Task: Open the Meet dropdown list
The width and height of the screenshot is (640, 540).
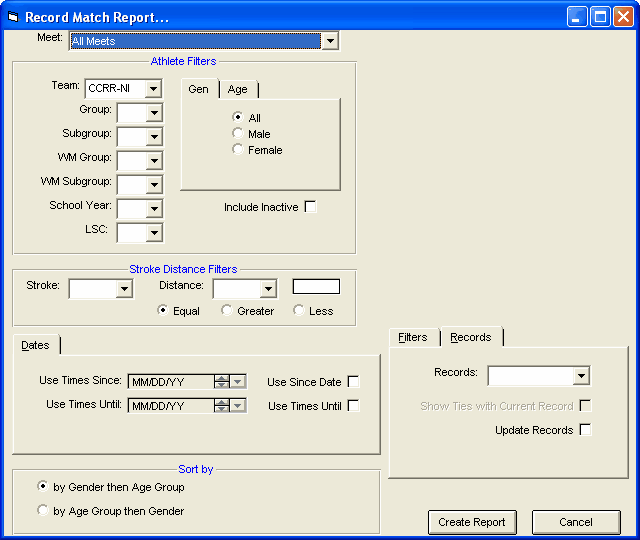Action: (x=330, y=41)
